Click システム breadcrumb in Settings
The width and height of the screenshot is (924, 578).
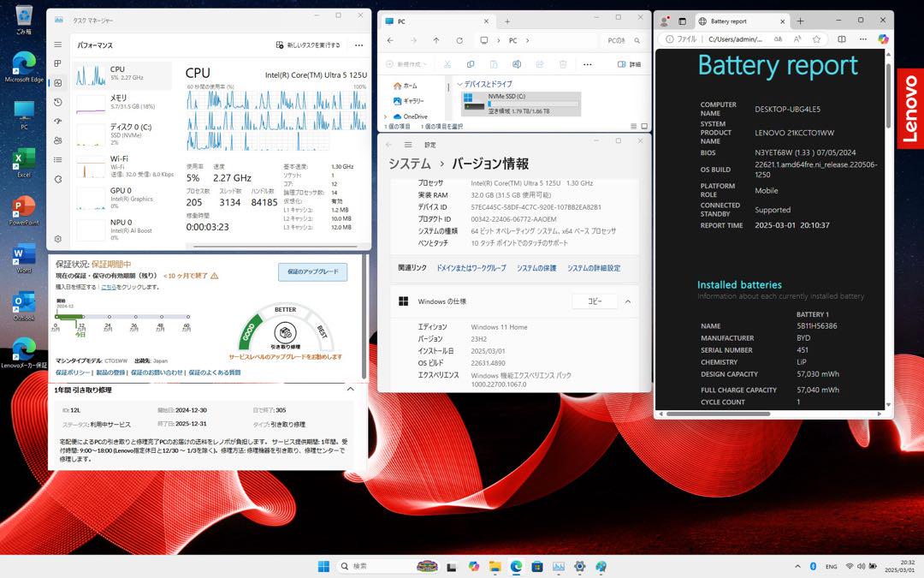pyautogui.click(x=409, y=164)
